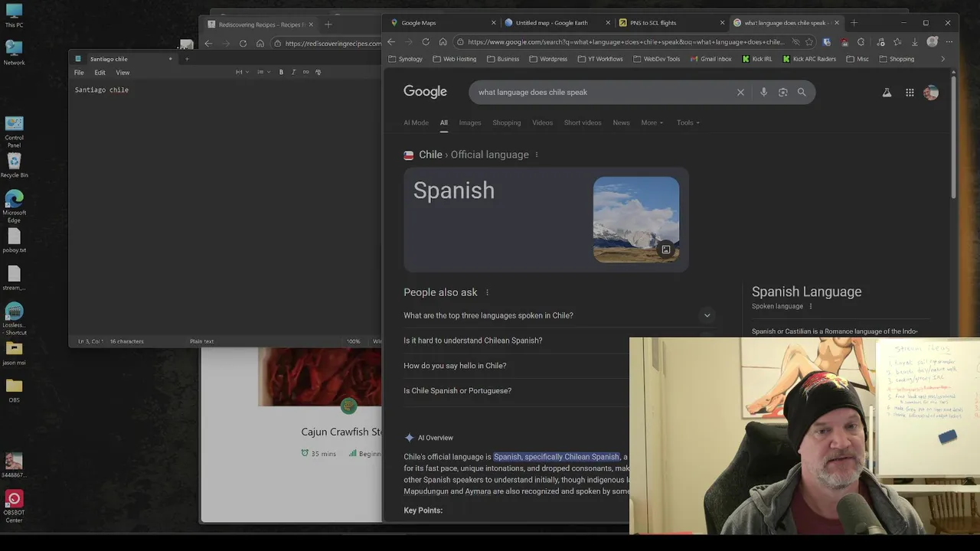This screenshot has width=980, height=551.
Task: Close the Rediscovering Recipes tab in back browser
Action: [x=311, y=24]
